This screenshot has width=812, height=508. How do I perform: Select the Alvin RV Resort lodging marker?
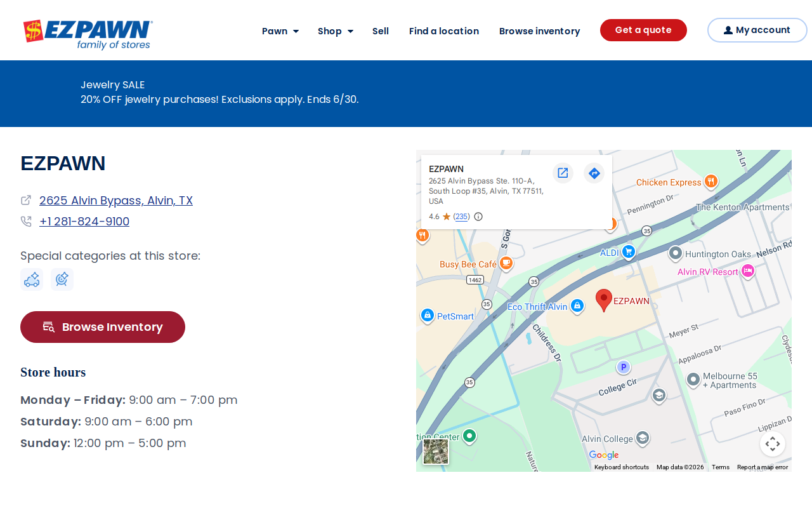click(748, 271)
